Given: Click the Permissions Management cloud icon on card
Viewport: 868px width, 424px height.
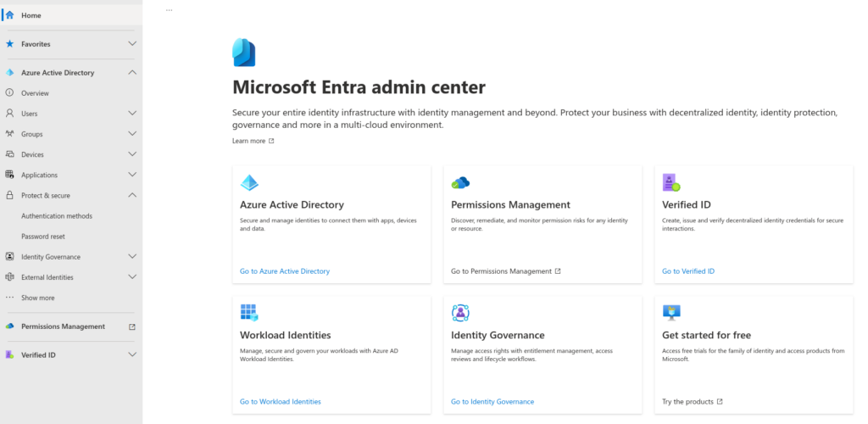Looking at the screenshot, I should 460,182.
